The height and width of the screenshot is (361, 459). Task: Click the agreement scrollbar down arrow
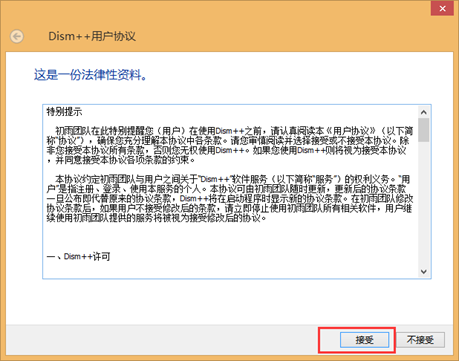(424, 272)
